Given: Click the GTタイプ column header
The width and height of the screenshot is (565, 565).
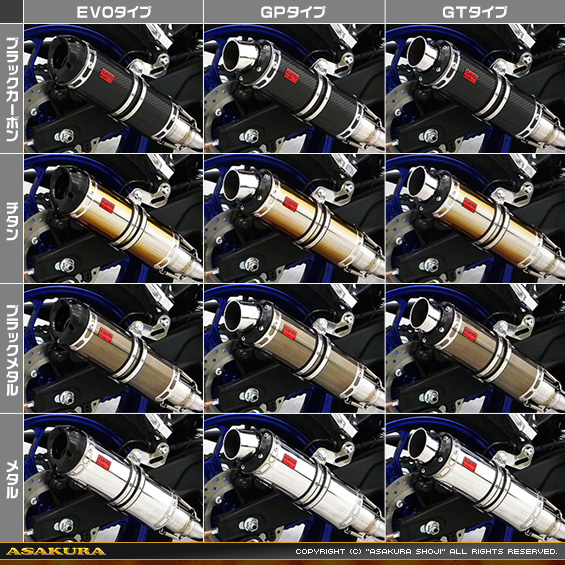Looking at the screenshot, I should [x=475, y=12].
